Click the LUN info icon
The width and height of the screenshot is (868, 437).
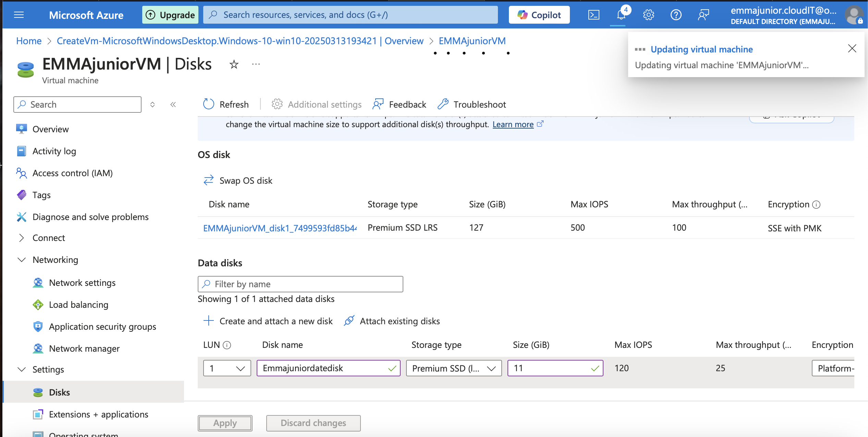click(x=227, y=345)
